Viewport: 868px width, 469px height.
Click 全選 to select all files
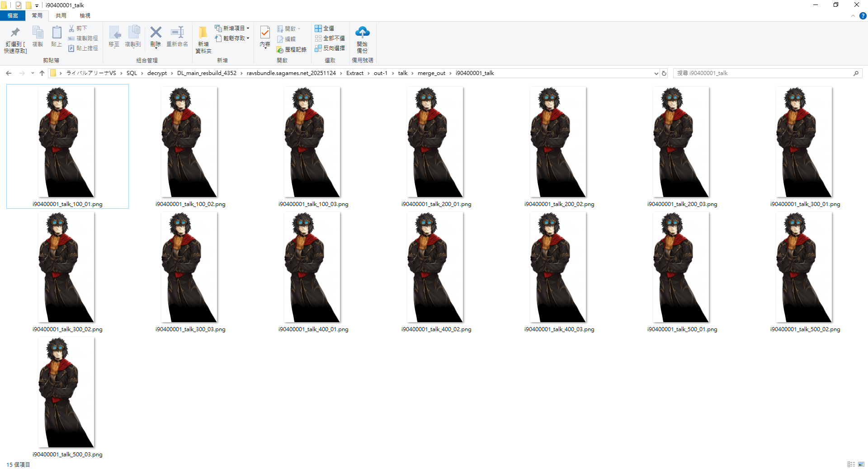pos(325,28)
